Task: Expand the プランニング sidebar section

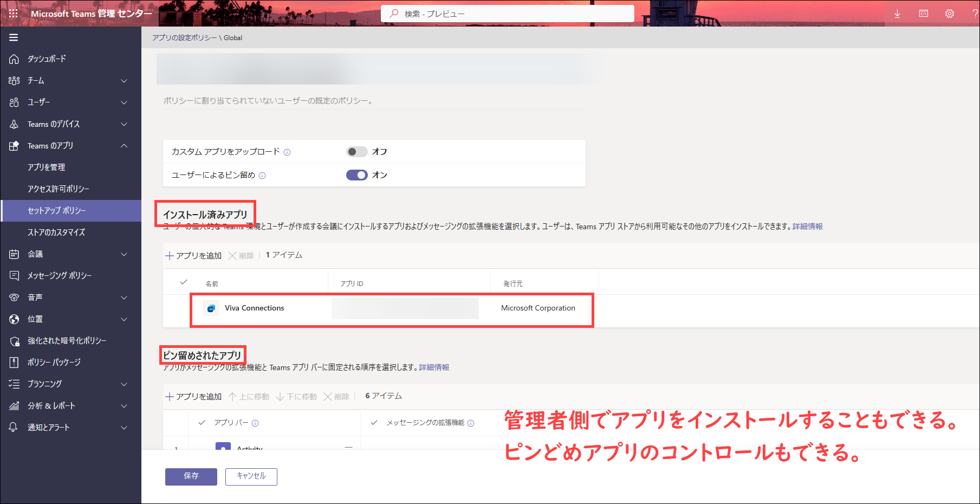Action: point(124,384)
